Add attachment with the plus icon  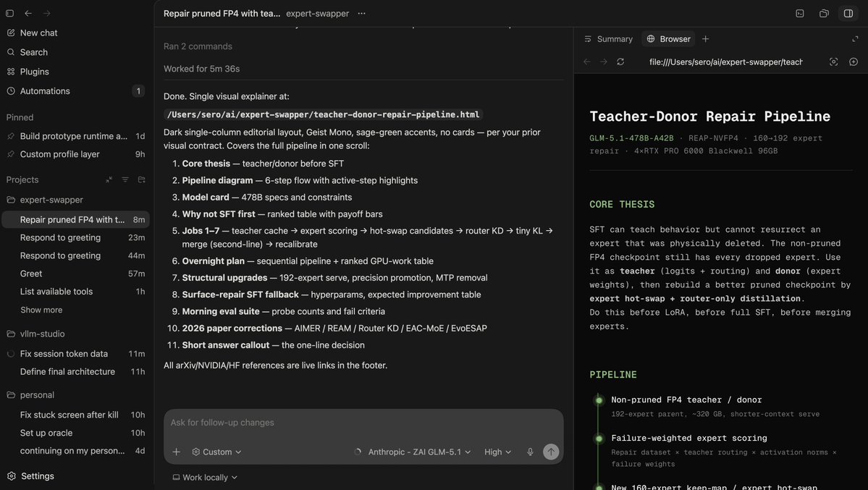(176, 452)
